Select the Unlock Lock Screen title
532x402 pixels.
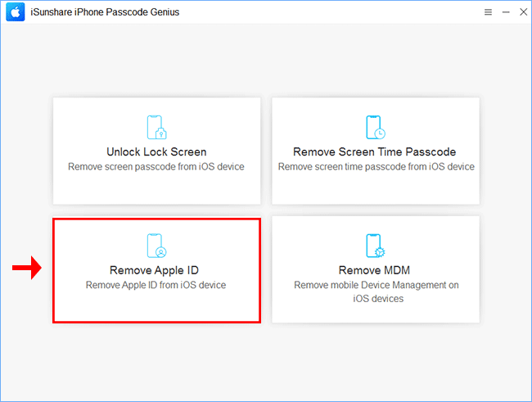coord(156,151)
